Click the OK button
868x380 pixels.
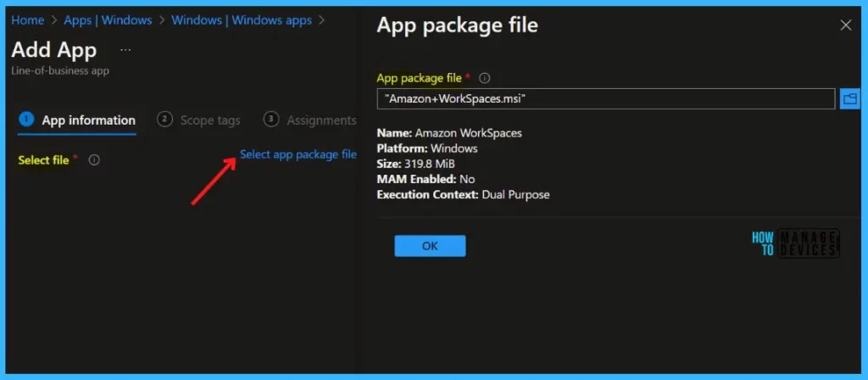[430, 246]
